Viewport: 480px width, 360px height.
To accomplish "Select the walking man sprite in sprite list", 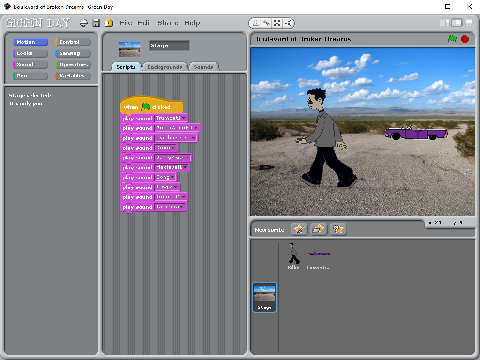I will click(x=293, y=256).
